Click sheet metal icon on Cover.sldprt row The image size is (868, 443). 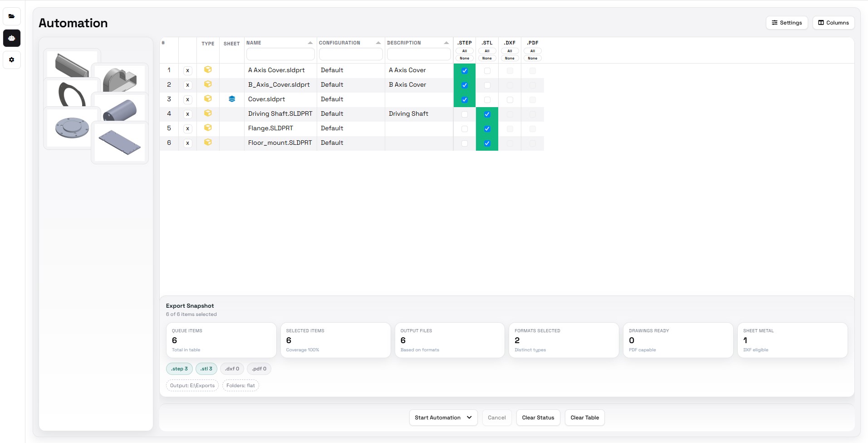[x=232, y=99]
